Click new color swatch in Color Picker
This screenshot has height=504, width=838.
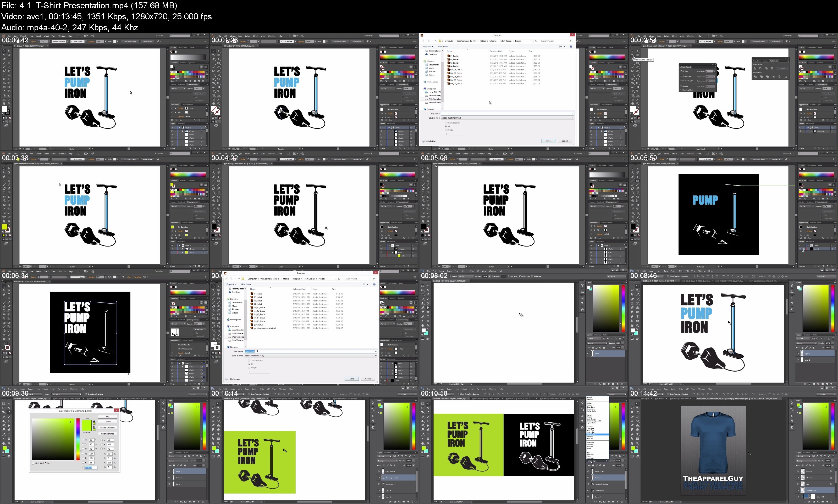click(87, 423)
